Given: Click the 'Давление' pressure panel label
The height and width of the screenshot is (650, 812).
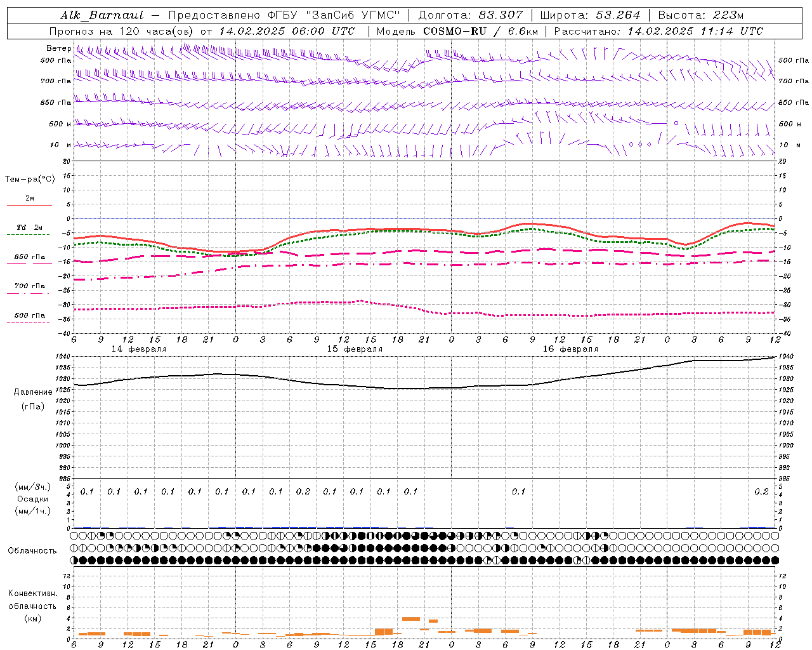Looking at the screenshot, I should 33,392.
